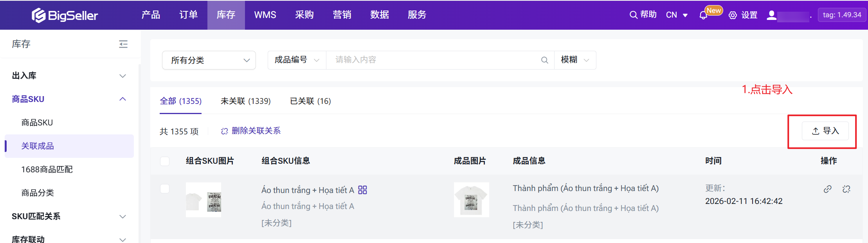
Task: Click the 帮助 help search icon
Action: [x=633, y=15]
